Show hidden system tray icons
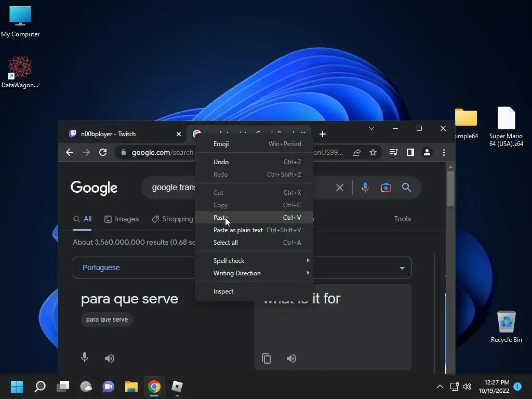Viewport: 532px width, 399px height. tap(440, 387)
